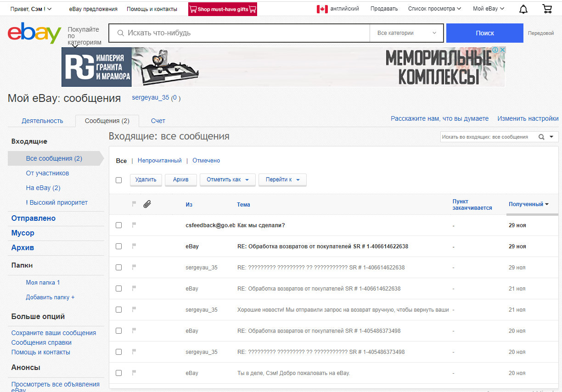Click the inbox search field
The height and width of the screenshot is (392, 562).
[x=489, y=137]
